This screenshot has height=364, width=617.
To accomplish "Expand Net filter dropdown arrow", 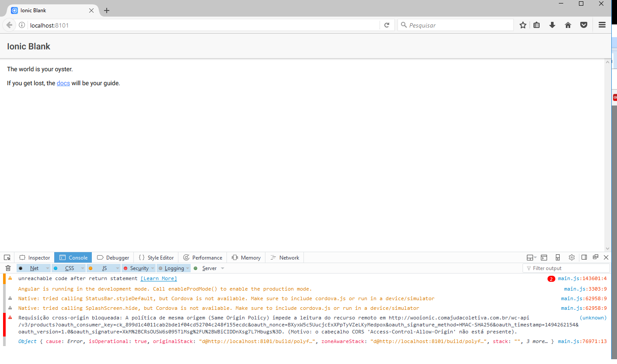I will point(48,268).
